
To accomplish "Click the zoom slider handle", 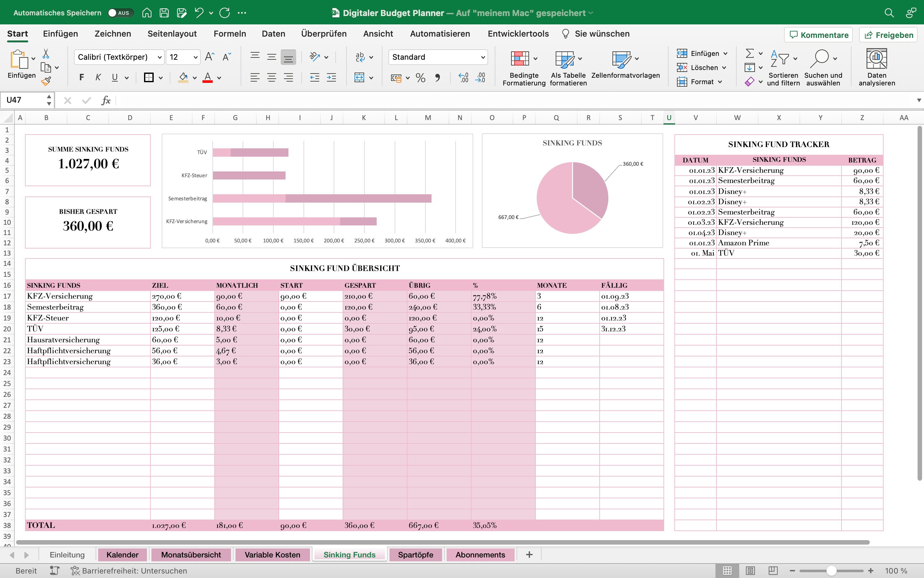I will click(831, 571).
